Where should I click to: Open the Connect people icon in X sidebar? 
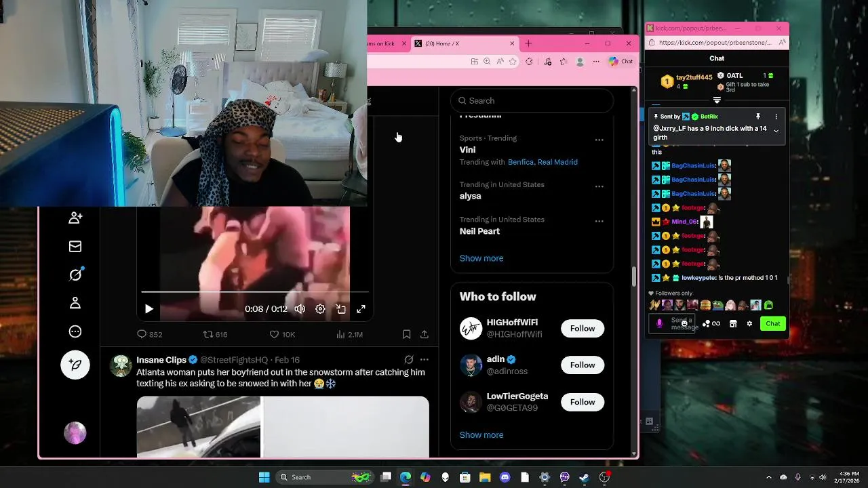point(75,218)
